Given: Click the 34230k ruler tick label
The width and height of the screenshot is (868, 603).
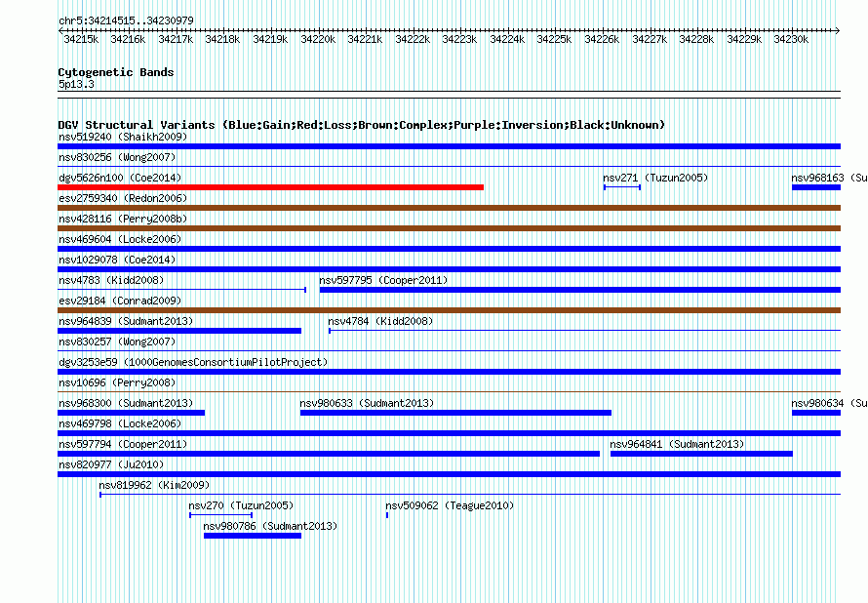Looking at the screenshot, I should pos(791,39).
